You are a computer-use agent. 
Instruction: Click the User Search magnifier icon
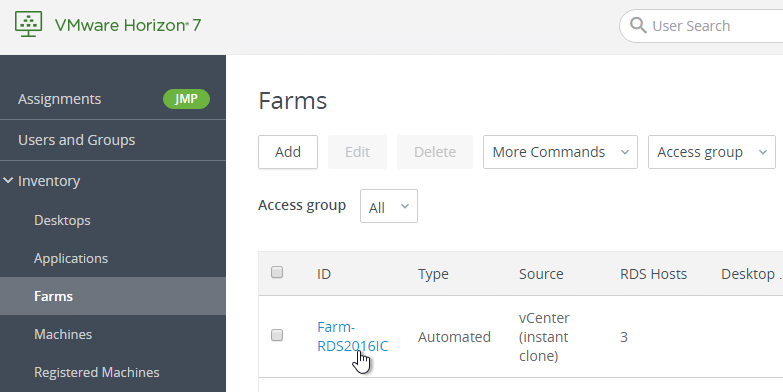pos(638,25)
